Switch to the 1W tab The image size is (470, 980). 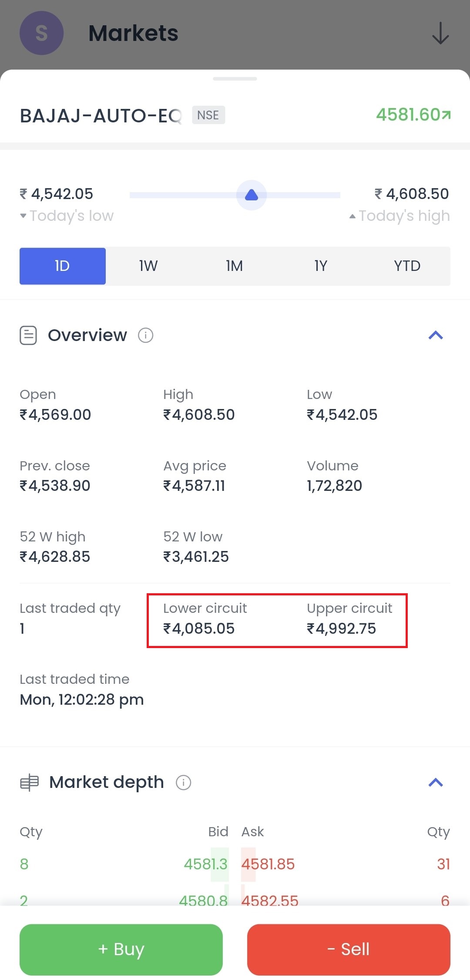pyautogui.click(x=148, y=266)
